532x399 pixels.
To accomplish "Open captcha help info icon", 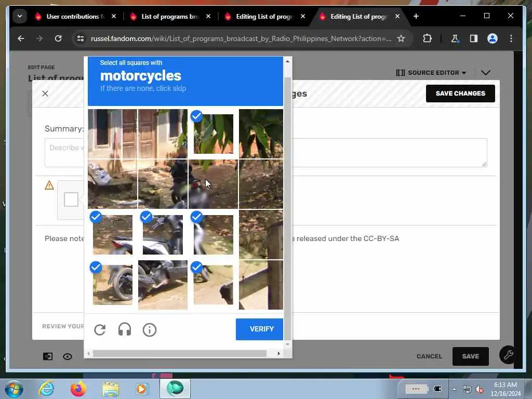I will 149,329.
